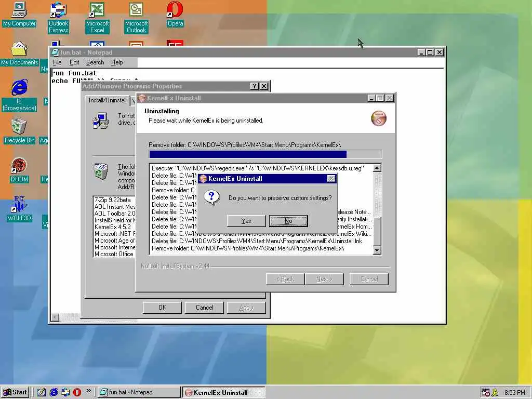This screenshot has width=532, height=399.
Task: Open Microsoft Outlook desktop shortcut
Action: coord(136,18)
